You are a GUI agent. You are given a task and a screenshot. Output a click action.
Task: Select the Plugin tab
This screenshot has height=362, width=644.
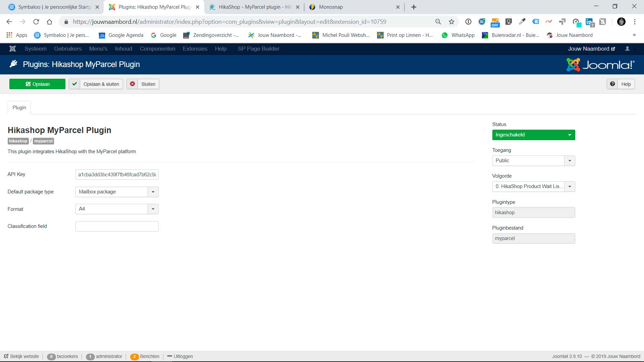[x=19, y=108]
